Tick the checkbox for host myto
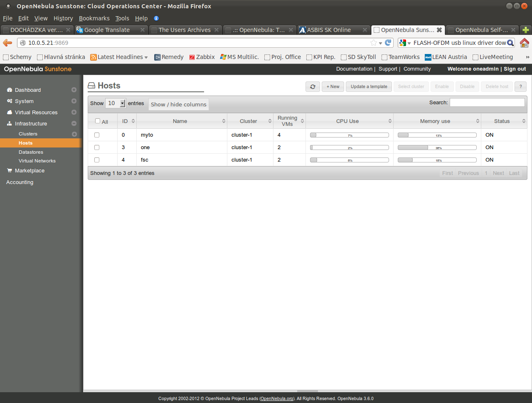The height and width of the screenshot is (403, 532). click(x=97, y=135)
